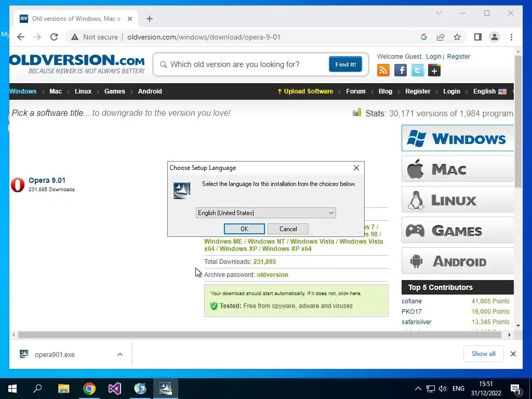Click the plus share icon
The width and height of the screenshot is (532, 399).
click(434, 70)
